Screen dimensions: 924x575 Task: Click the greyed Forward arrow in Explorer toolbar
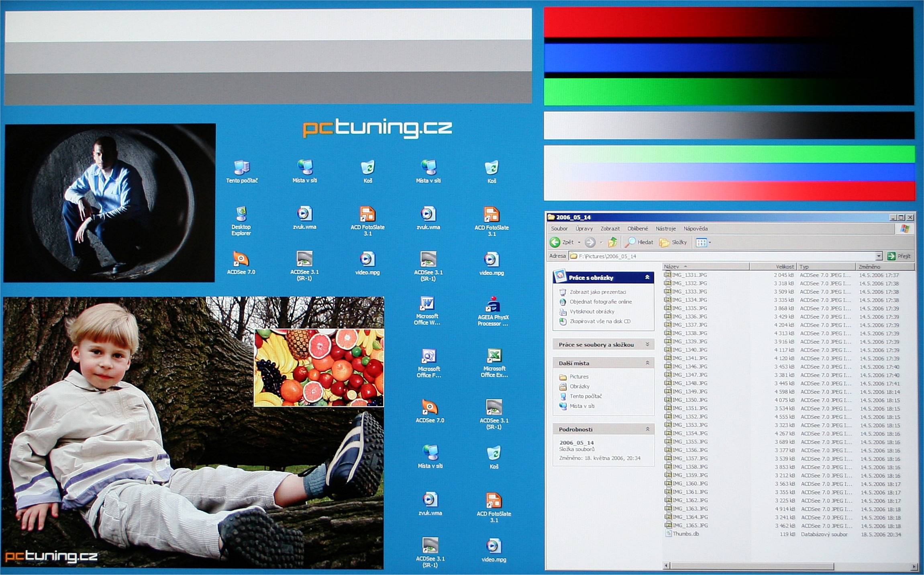(590, 242)
